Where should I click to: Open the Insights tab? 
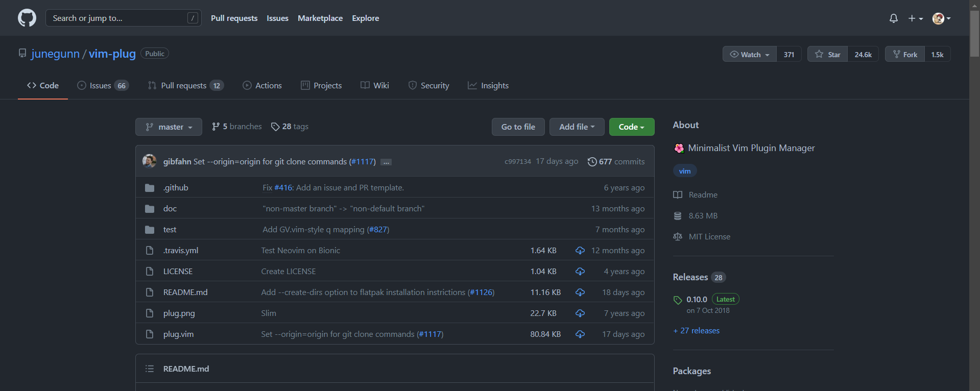click(488, 86)
